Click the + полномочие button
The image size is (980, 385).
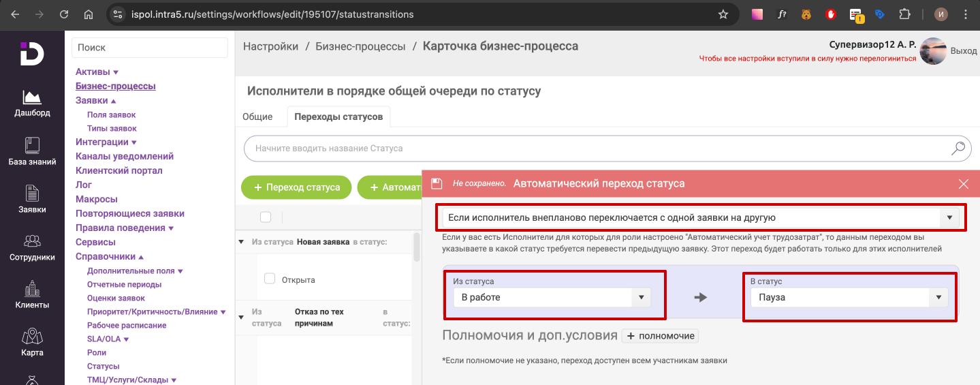click(x=659, y=336)
